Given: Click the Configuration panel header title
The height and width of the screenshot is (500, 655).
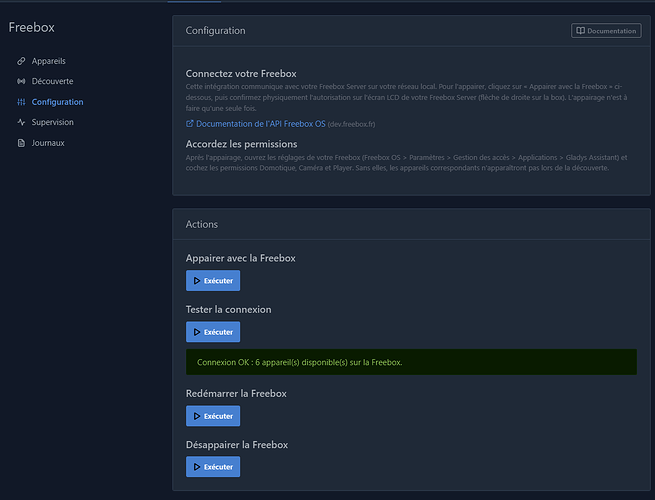Looking at the screenshot, I should point(216,30).
